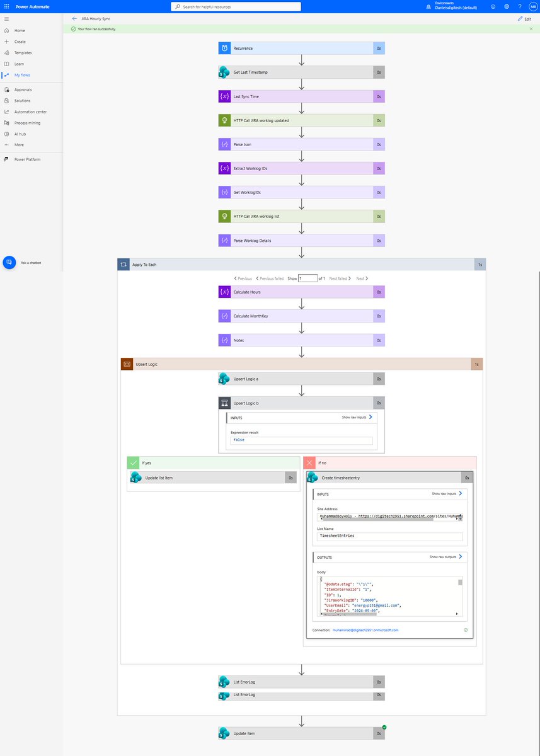Click the SharePoint icon on Upsert Logic a

pyautogui.click(x=225, y=379)
